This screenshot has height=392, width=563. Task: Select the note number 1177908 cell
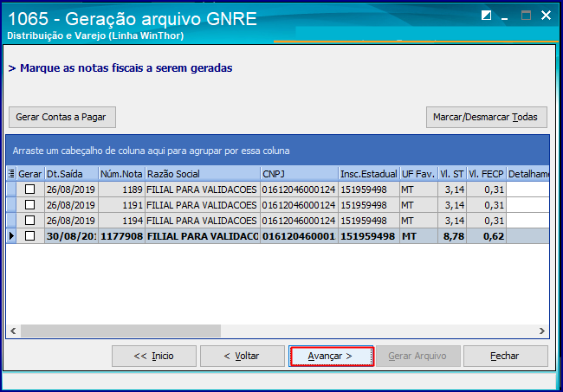point(122,236)
